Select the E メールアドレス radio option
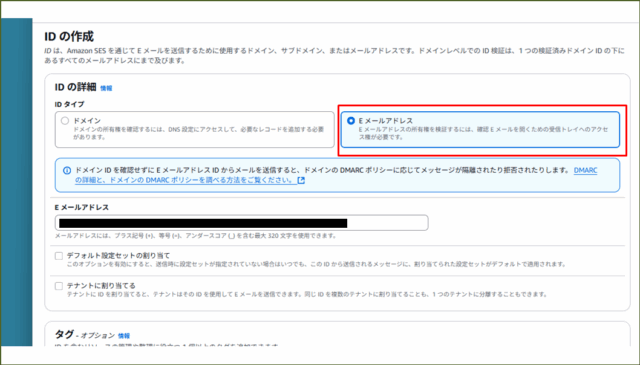The height and width of the screenshot is (365, 640). tap(351, 121)
